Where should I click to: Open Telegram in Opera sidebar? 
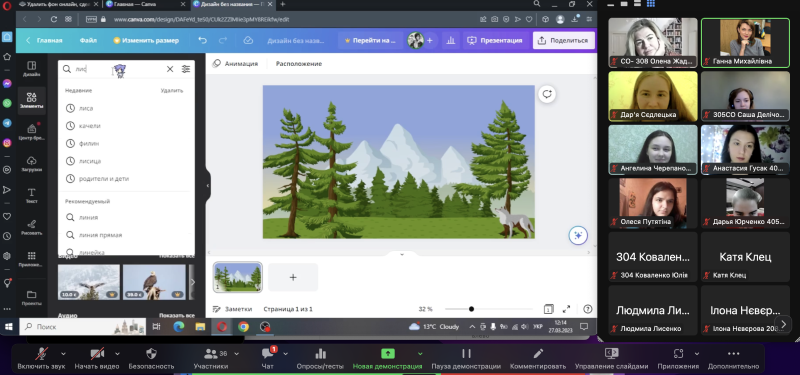7,123
